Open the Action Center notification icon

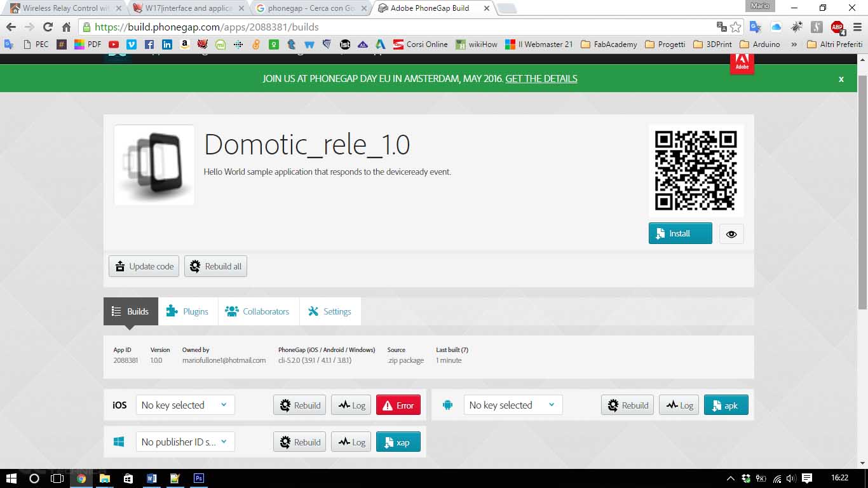[x=807, y=478]
